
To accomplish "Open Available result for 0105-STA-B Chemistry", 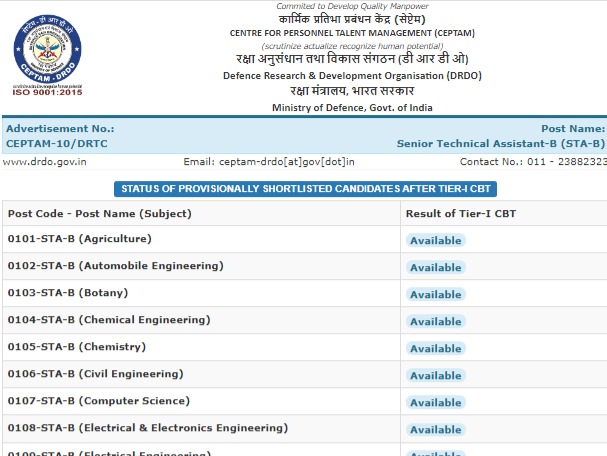I will coord(436,348).
